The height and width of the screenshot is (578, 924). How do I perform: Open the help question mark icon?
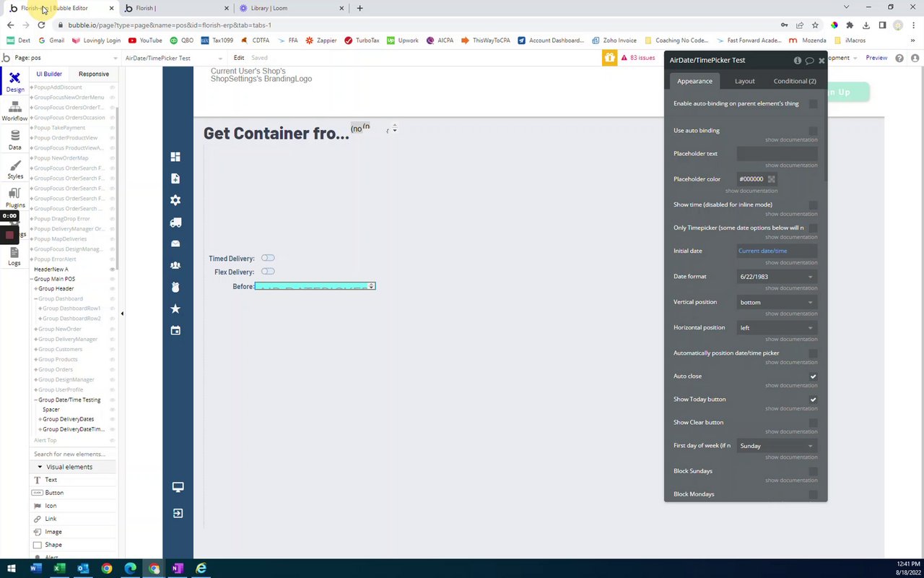899,58
